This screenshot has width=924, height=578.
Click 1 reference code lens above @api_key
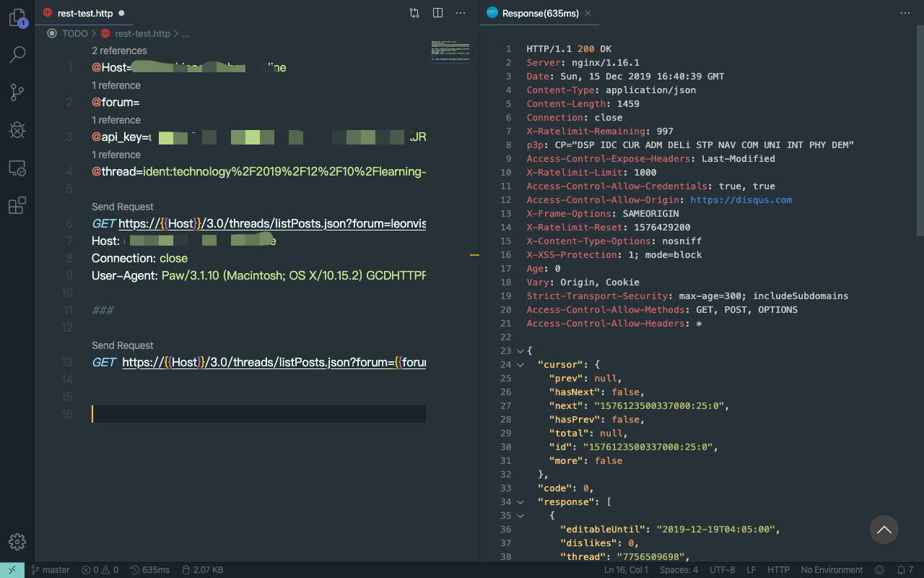116,120
